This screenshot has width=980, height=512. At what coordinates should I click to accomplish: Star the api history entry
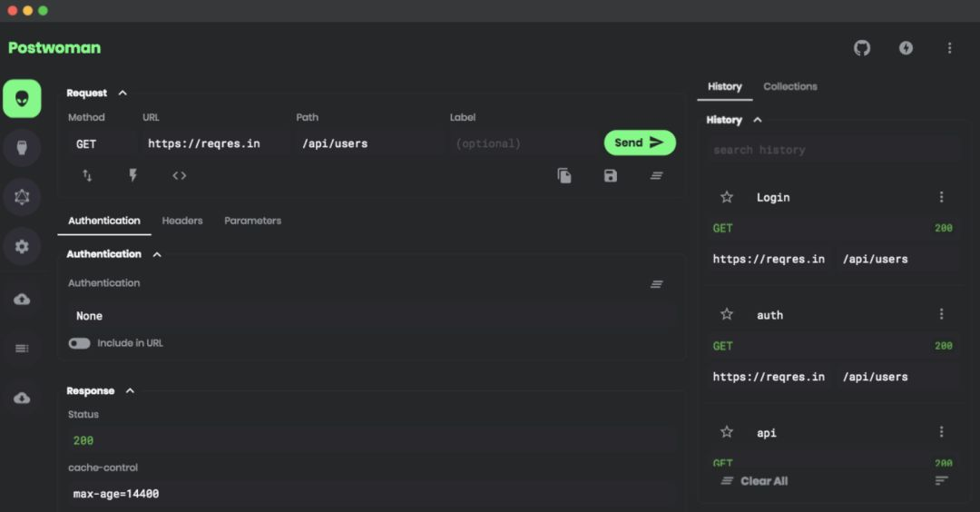(x=726, y=432)
